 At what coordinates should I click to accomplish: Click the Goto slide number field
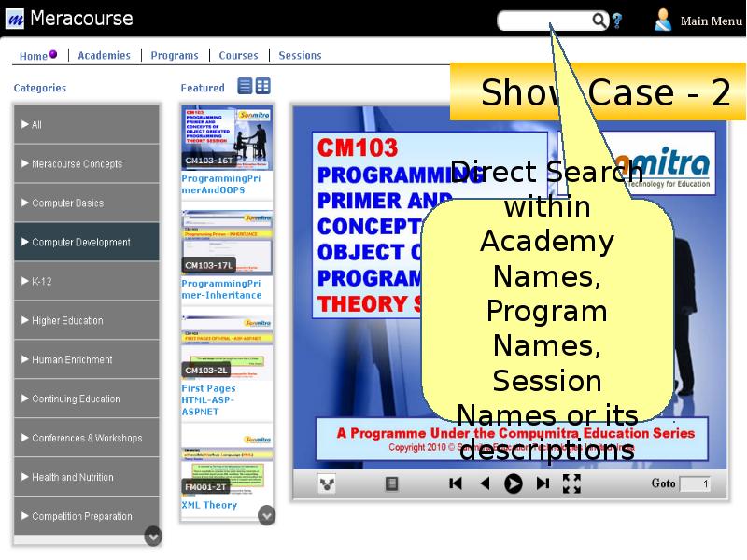(x=695, y=484)
